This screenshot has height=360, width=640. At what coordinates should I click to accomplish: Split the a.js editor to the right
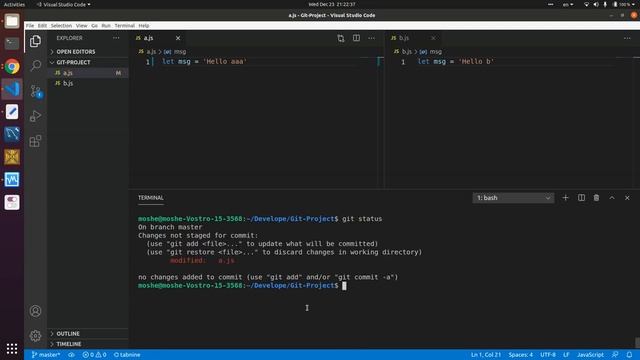tap(356, 38)
